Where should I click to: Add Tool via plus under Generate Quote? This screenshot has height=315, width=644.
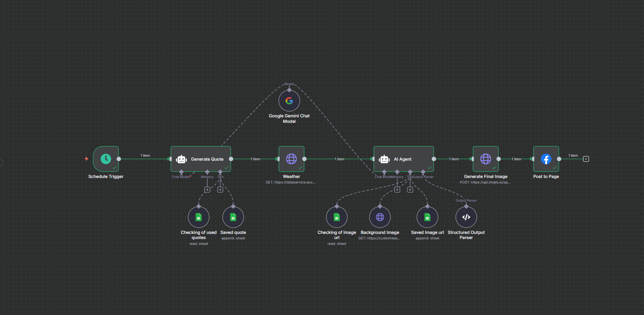[220, 190]
